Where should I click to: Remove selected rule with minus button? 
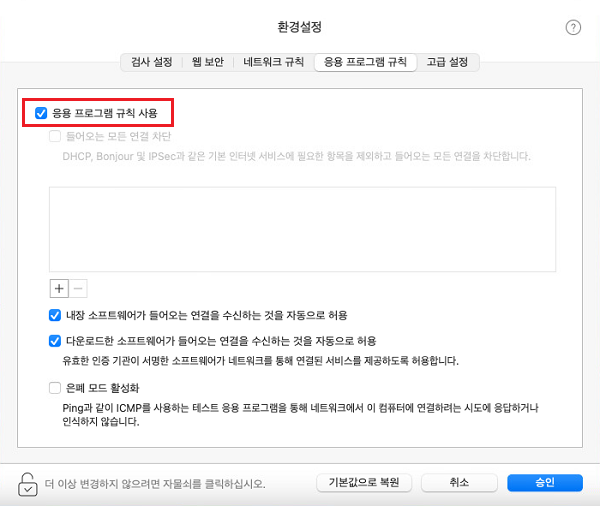tap(78, 288)
